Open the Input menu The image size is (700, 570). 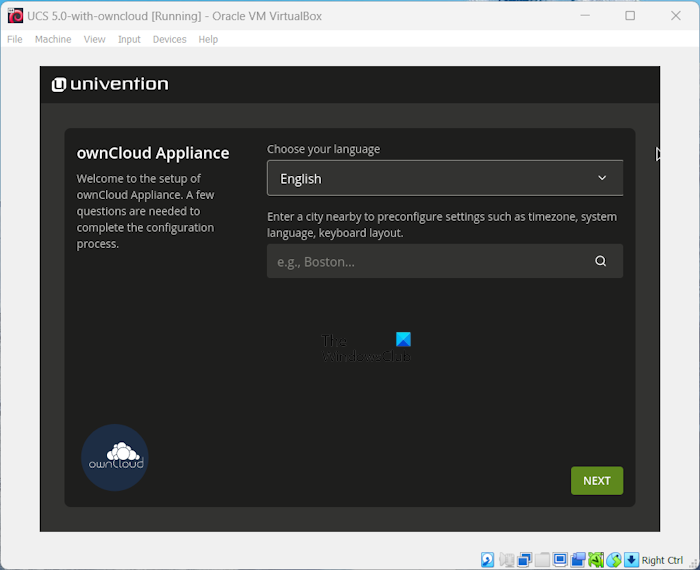coord(129,39)
